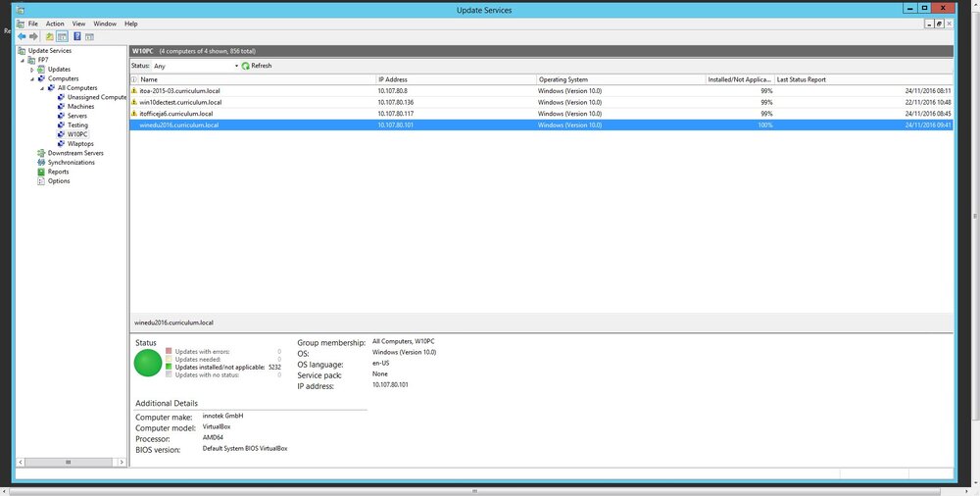The width and height of the screenshot is (980, 496).
Task: Go back with the blue left arrow
Action: (x=22, y=37)
